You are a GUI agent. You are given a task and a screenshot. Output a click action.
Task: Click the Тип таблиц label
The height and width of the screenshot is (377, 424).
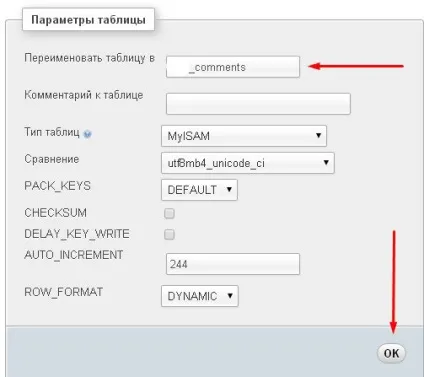pos(52,132)
